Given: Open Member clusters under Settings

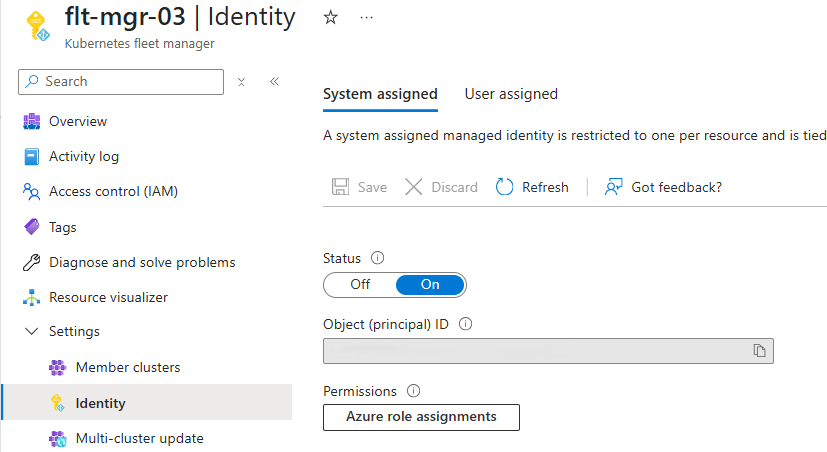Looking at the screenshot, I should [128, 367].
